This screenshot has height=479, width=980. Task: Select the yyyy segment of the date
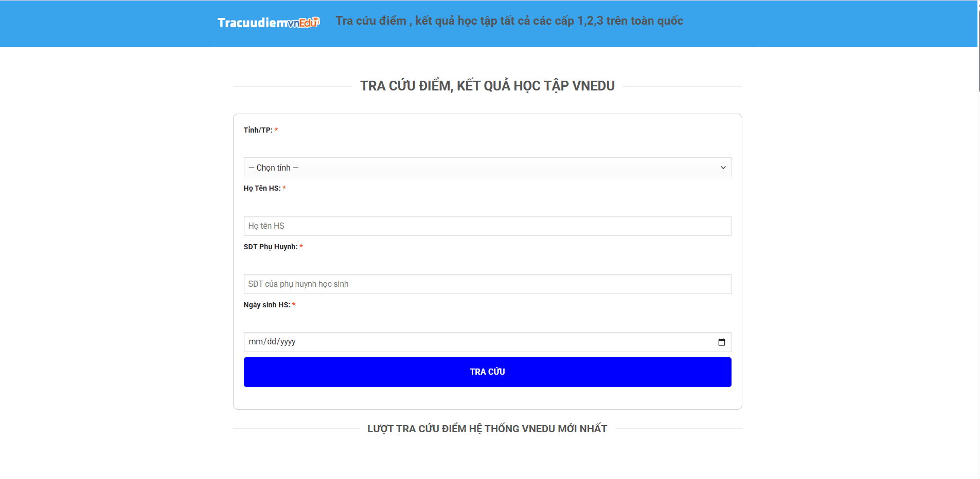tap(288, 342)
